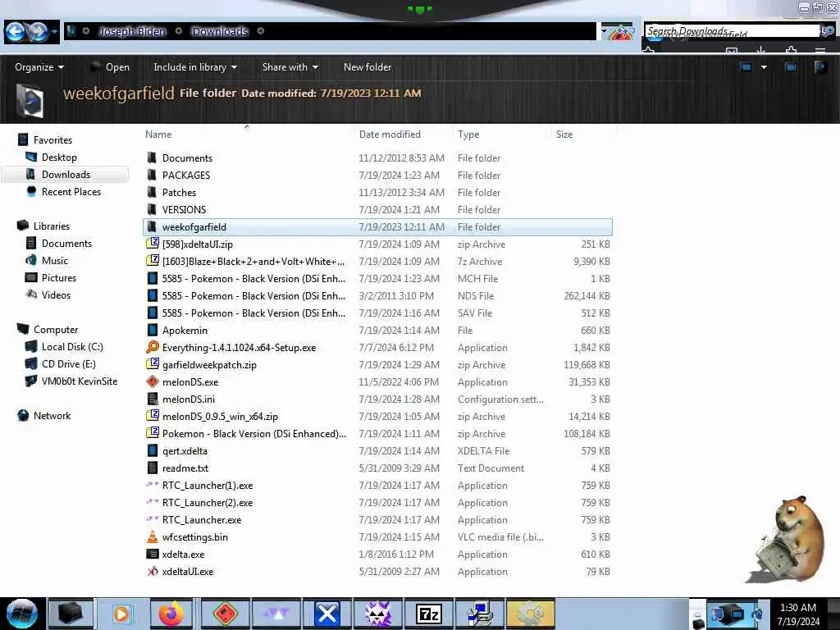Select xdeltaUI.exe application icon

pyautogui.click(x=153, y=571)
